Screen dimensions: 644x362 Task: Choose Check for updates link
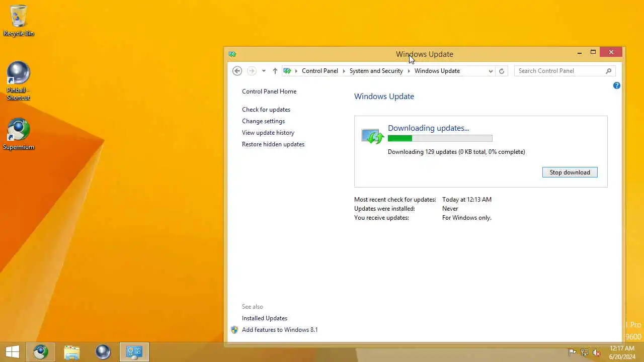(266, 110)
